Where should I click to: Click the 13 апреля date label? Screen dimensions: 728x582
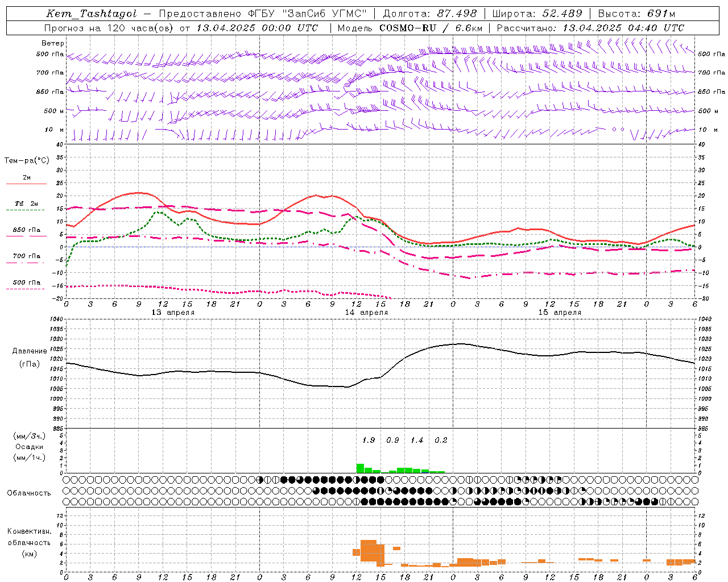[x=173, y=313]
